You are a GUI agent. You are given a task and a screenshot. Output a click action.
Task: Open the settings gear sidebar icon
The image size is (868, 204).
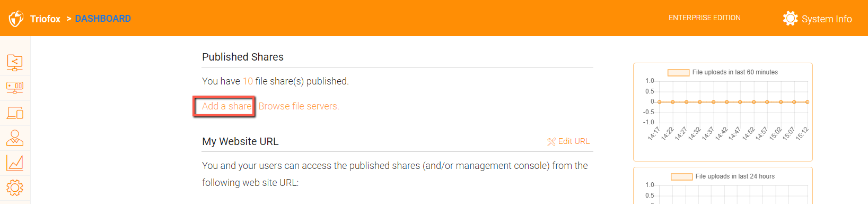point(15,188)
